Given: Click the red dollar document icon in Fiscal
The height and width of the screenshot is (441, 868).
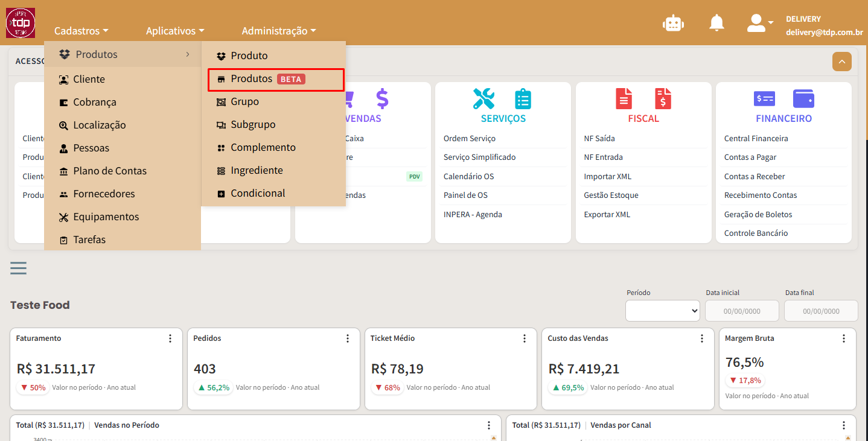Looking at the screenshot, I should (x=663, y=98).
